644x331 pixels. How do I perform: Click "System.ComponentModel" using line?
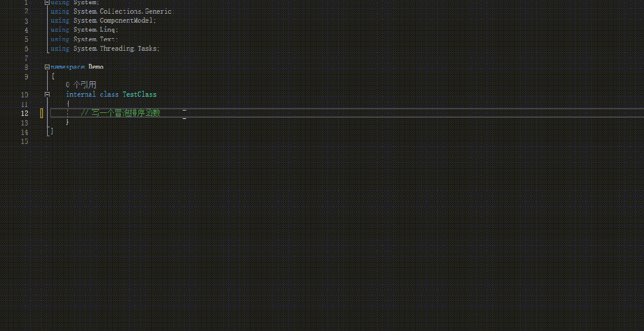tap(103, 20)
